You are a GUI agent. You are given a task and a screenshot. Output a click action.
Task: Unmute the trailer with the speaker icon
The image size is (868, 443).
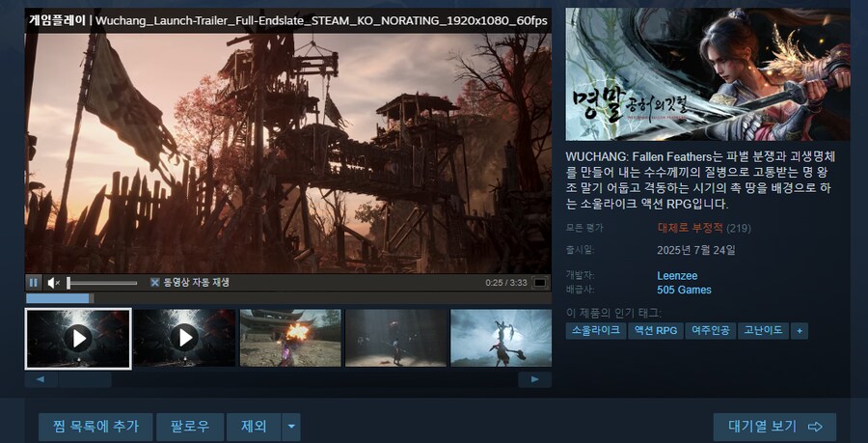pyautogui.click(x=54, y=283)
